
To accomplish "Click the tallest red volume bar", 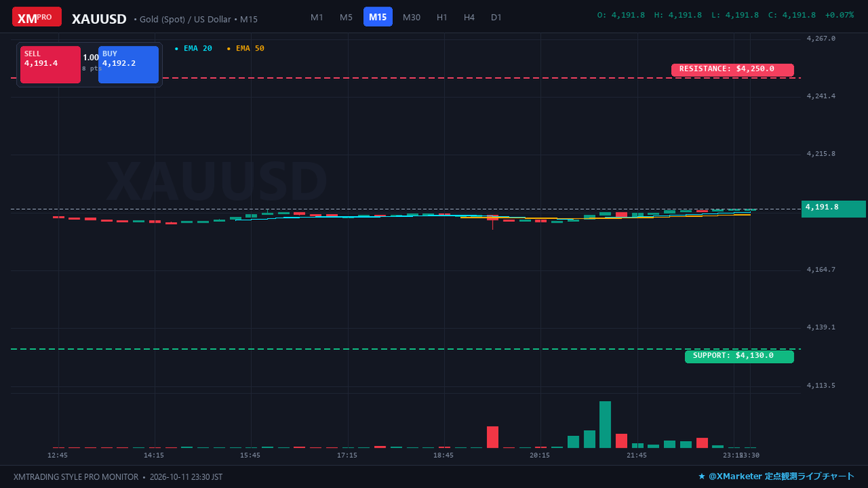I will (x=493, y=437).
